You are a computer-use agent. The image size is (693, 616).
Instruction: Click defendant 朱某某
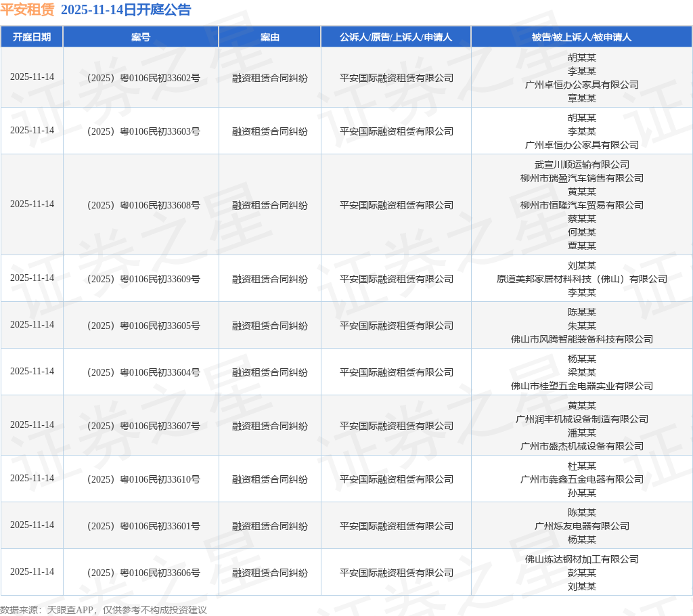pyautogui.click(x=581, y=326)
